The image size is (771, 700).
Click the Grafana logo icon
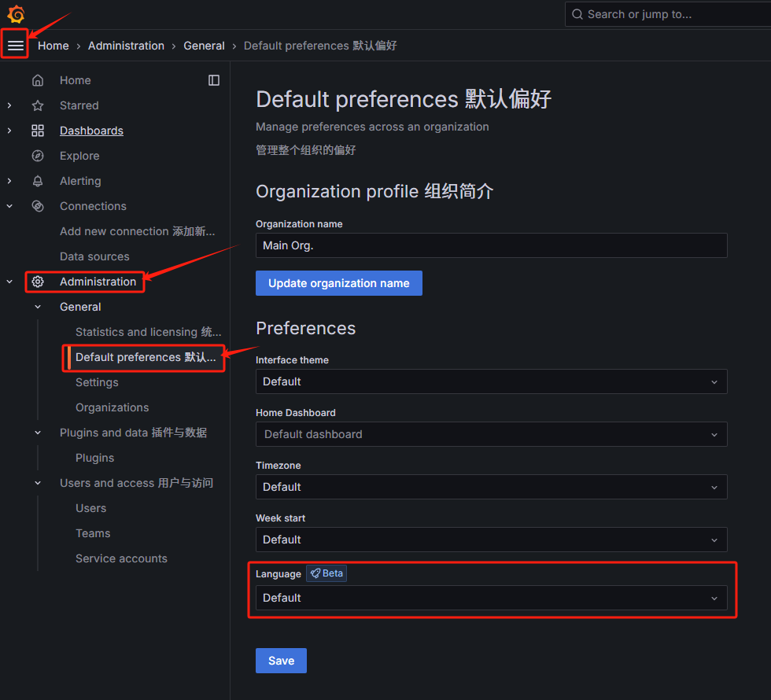pyautogui.click(x=16, y=14)
